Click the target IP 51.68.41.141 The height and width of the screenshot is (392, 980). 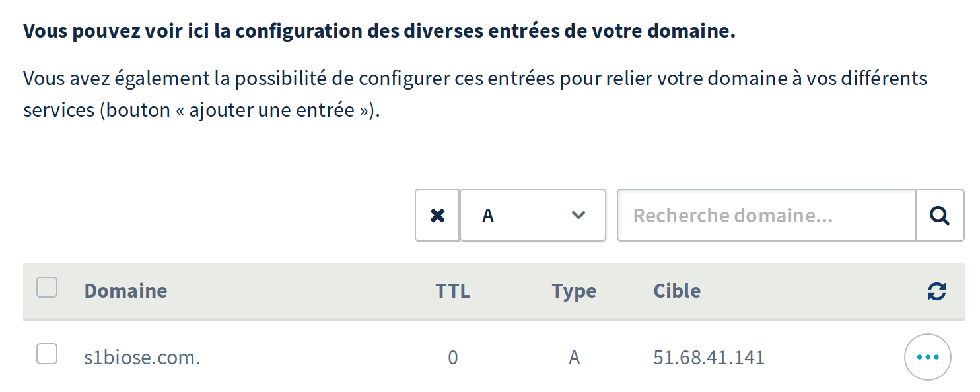[709, 358]
